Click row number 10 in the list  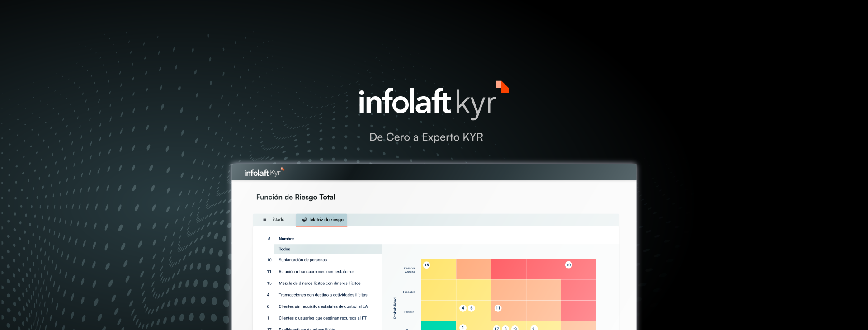click(269, 260)
